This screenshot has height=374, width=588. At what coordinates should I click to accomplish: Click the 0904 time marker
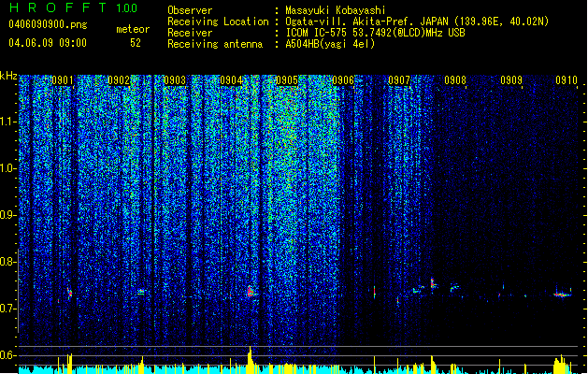231,80
